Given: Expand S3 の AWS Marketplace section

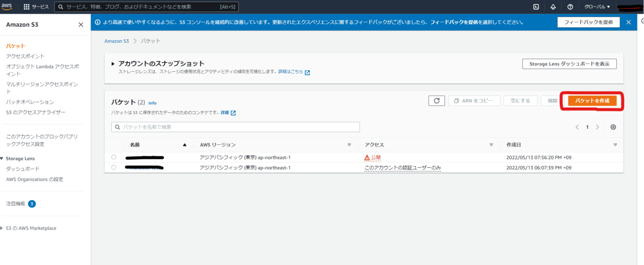Looking at the screenshot, I should click(2, 228).
